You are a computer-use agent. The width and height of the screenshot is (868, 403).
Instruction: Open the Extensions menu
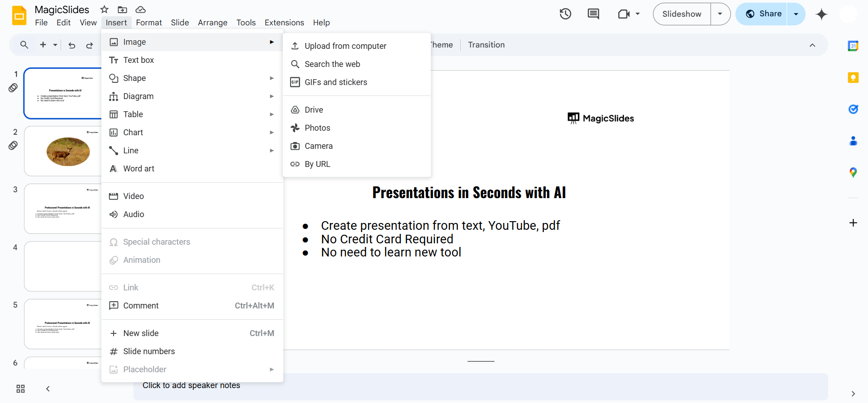tap(284, 23)
